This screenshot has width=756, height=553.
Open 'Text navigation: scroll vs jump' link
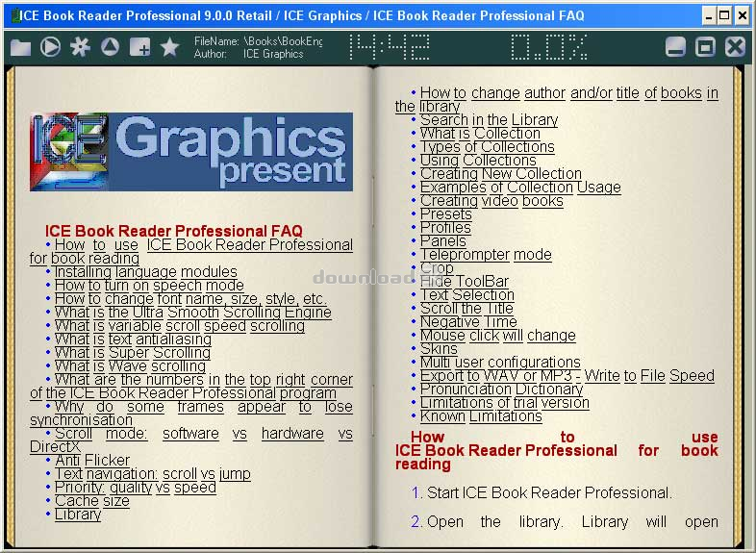(153, 474)
